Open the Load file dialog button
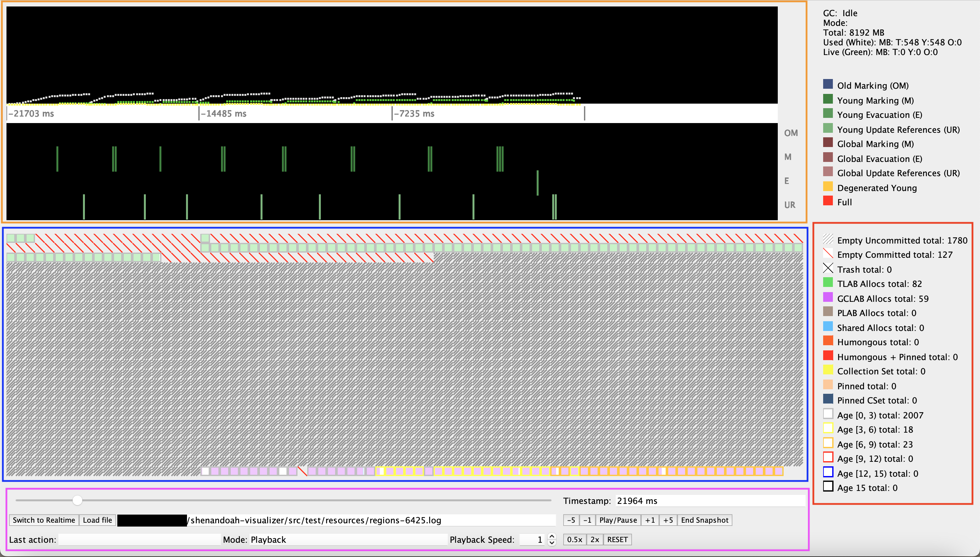This screenshot has height=557, width=980. pos(97,520)
